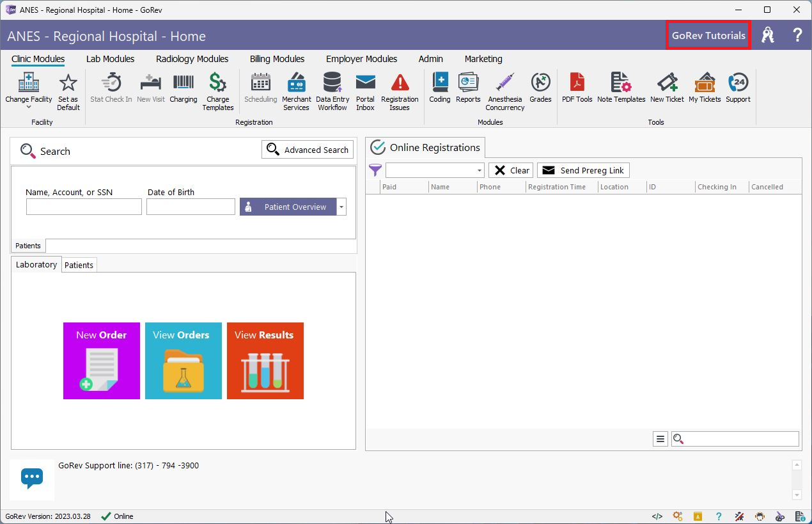Open the Charging barcode tool
812x524 pixels.
[x=183, y=88]
